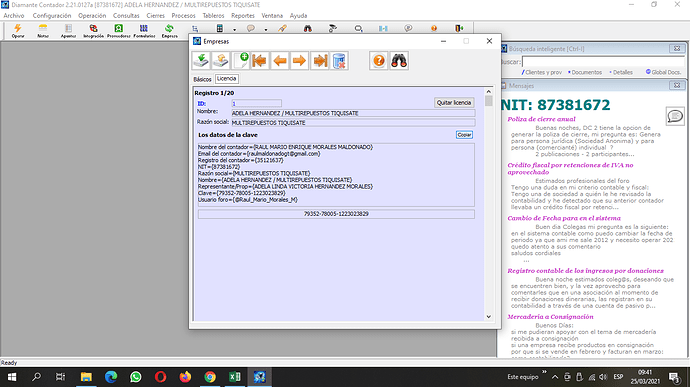Click the magnifier search icon in main toolbar
The image size is (690, 387).
tap(358, 29)
